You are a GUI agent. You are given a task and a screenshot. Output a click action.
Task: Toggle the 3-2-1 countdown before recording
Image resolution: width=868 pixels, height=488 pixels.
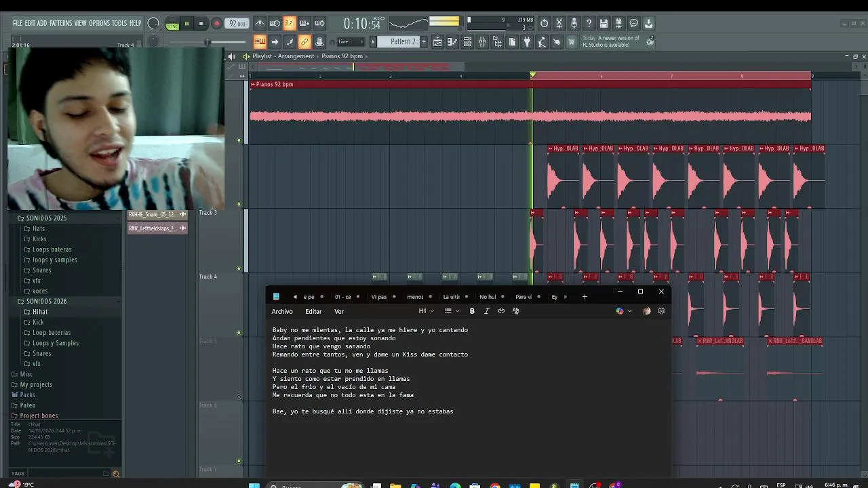(290, 24)
